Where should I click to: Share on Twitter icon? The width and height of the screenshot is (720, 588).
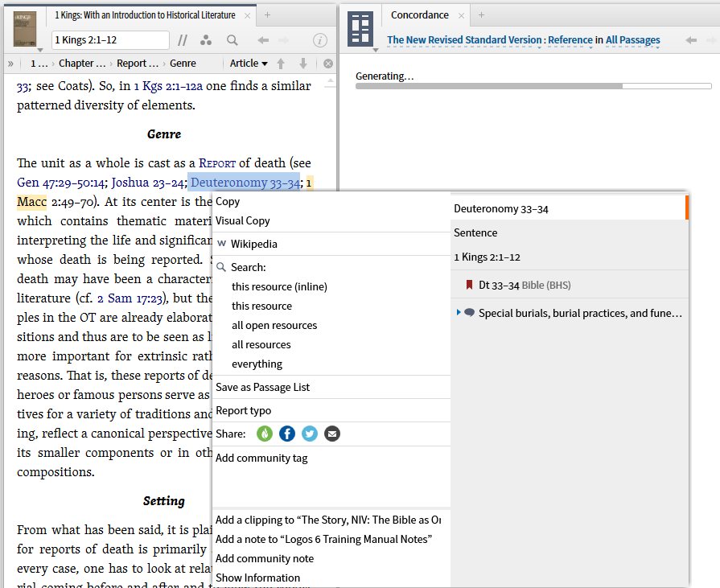(x=310, y=434)
